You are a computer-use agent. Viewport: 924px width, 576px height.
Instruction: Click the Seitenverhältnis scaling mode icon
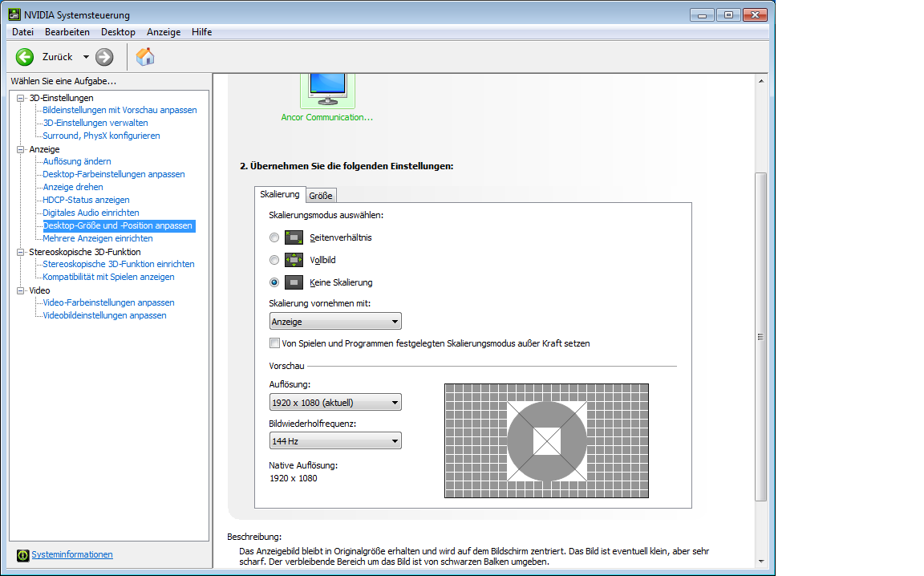[294, 237]
